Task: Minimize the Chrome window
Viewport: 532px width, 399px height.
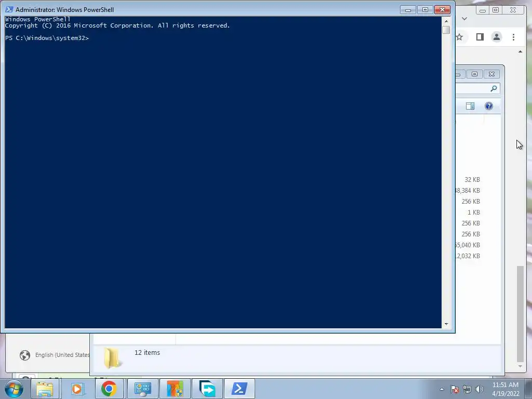Action: 483,10
